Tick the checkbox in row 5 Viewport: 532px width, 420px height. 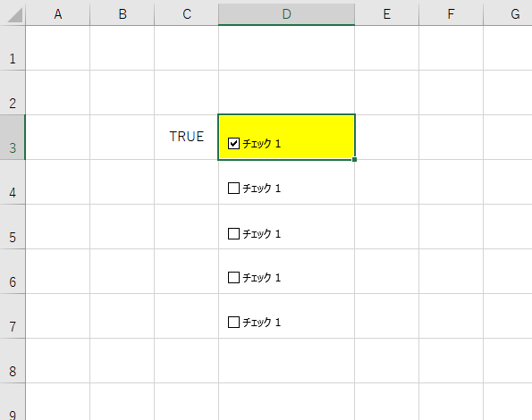click(x=233, y=233)
